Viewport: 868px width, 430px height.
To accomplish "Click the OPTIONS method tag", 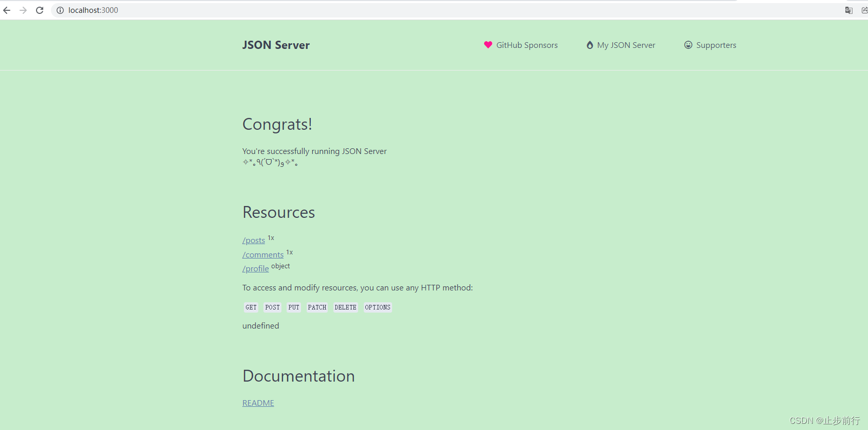I will pyautogui.click(x=378, y=307).
